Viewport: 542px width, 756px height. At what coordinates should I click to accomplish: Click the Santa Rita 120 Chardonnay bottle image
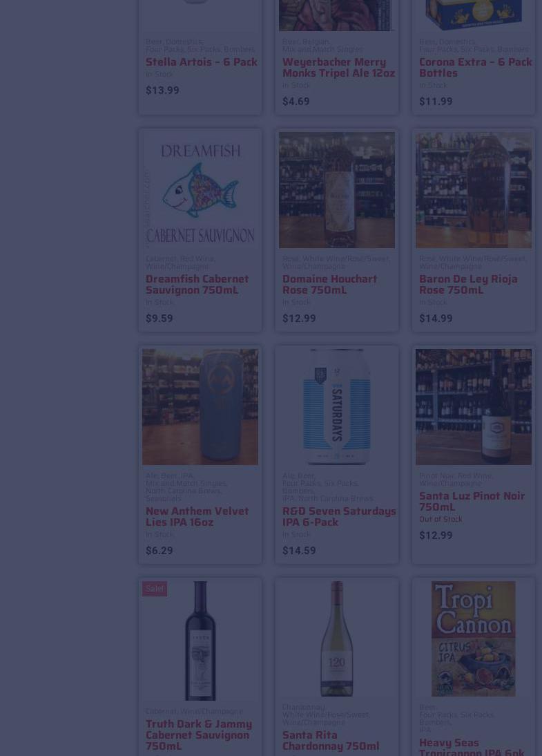pos(337,639)
